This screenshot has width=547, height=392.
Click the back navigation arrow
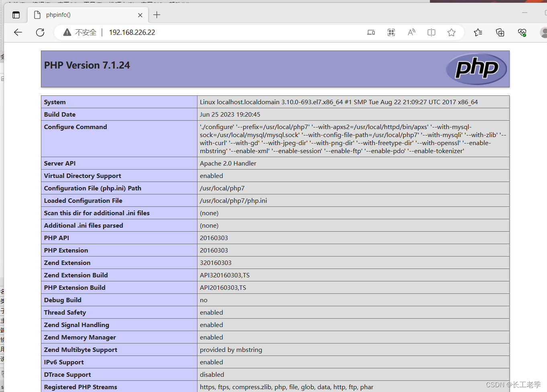(18, 32)
